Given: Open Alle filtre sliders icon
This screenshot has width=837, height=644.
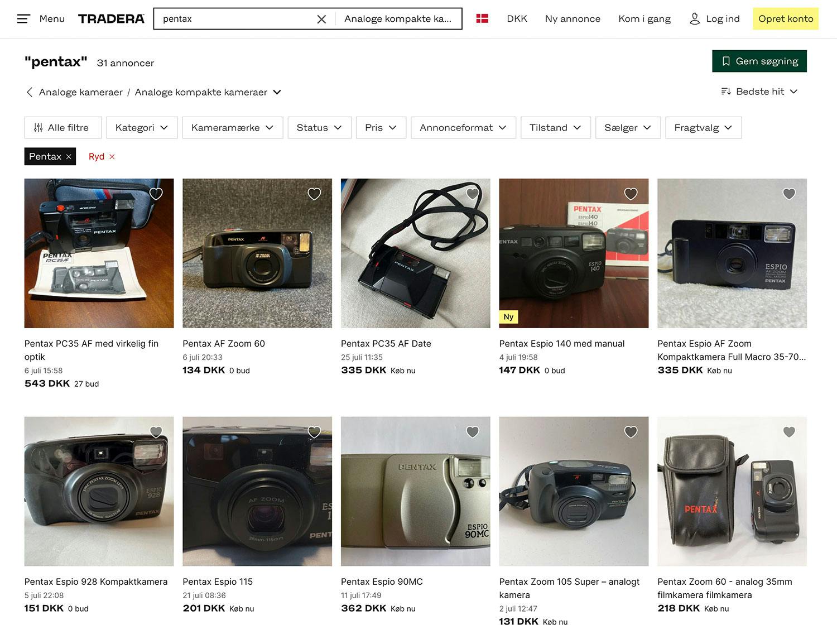Looking at the screenshot, I should click(38, 128).
